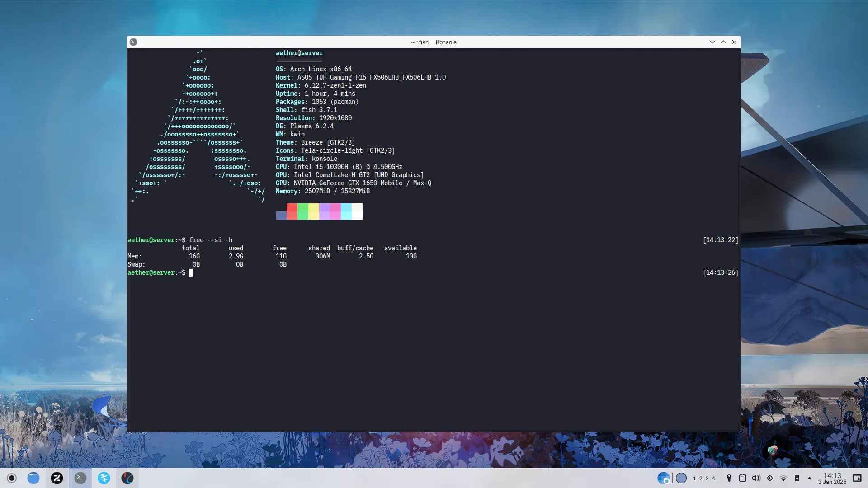
Task: Click the Kernel 6.12.7-zen1-1-zen line
Action: (x=321, y=85)
